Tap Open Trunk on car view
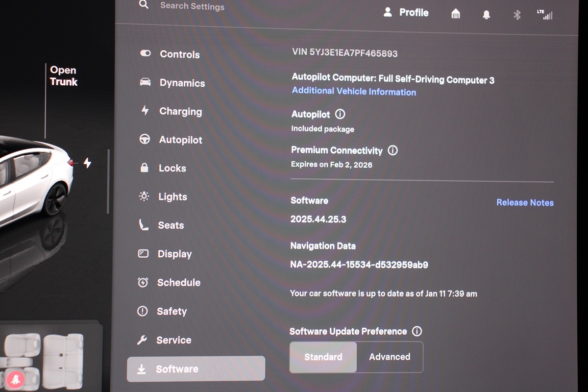This screenshot has width=588, height=392. (64, 76)
